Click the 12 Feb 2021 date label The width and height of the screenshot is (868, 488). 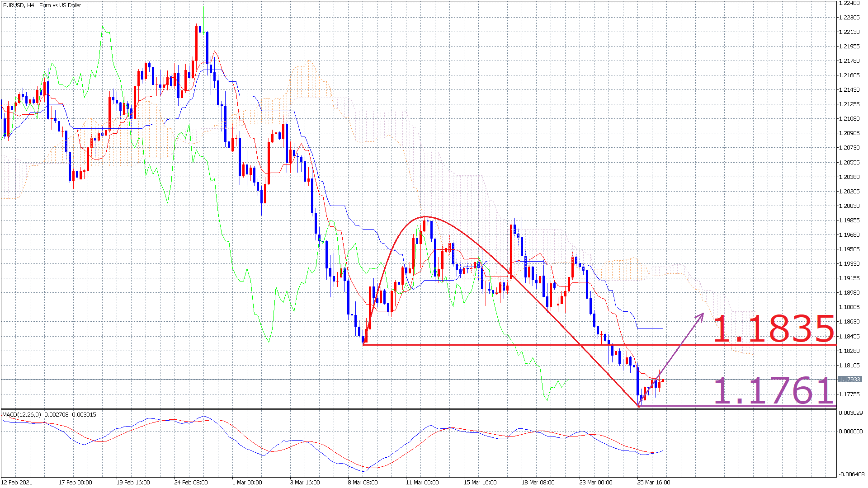coord(17,482)
